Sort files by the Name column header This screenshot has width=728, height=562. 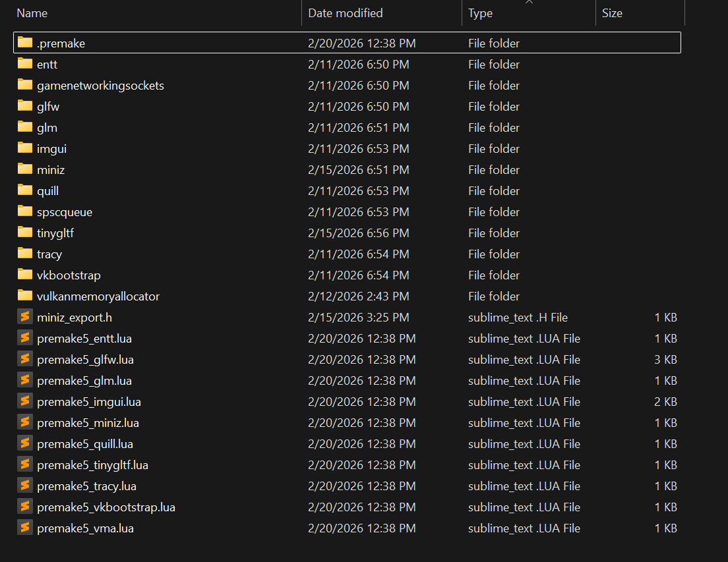pyautogui.click(x=32, y=13)
